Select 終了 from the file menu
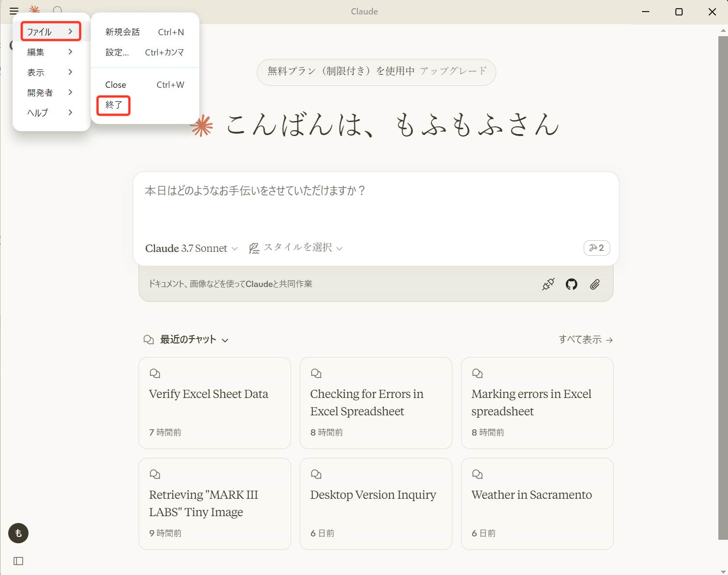728x575 pixels. [x=113, y=105]
